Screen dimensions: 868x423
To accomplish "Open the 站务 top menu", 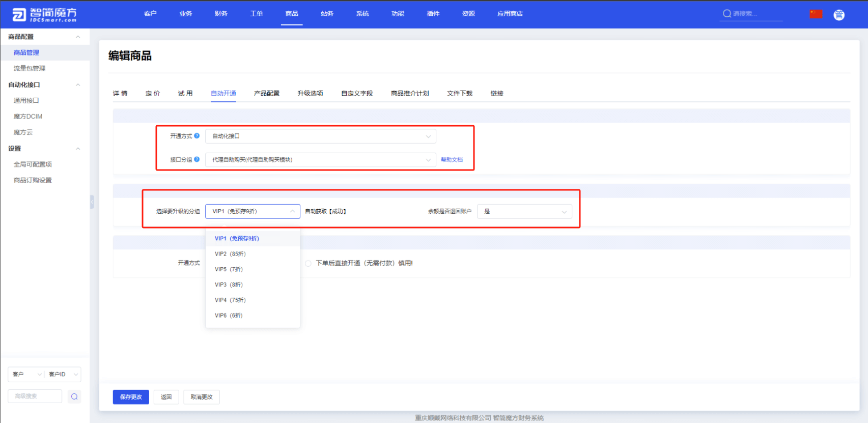I will pyautogui.click(x=327, y=14).
